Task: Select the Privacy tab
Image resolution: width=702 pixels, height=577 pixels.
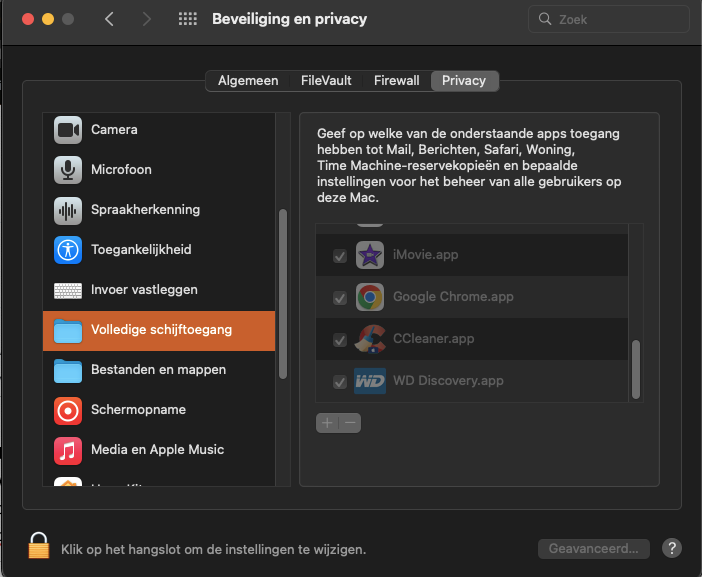Action: (x=464, y=81)
